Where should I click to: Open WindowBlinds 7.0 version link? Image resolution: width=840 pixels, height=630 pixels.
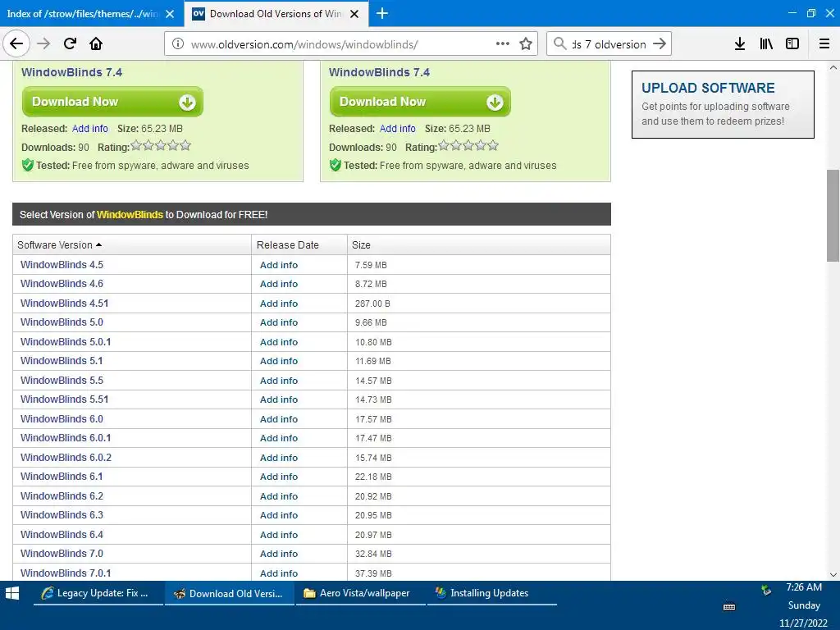[62, 554]
